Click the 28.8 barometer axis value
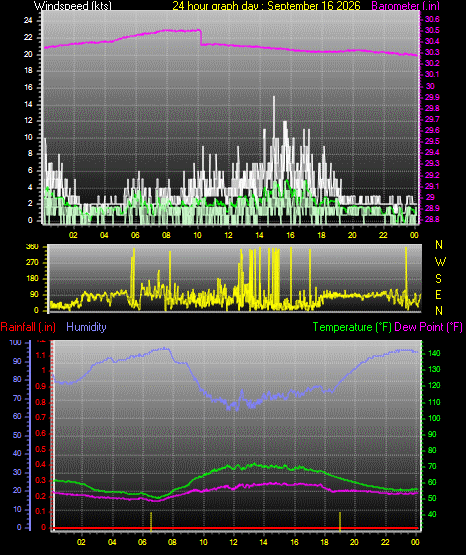The image size is (466, 555). 432,219
